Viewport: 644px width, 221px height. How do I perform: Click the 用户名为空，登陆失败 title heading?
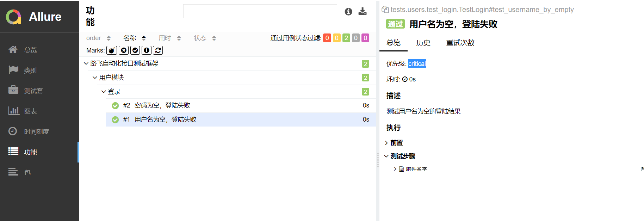pyautogui.click(x=453, y=24)
